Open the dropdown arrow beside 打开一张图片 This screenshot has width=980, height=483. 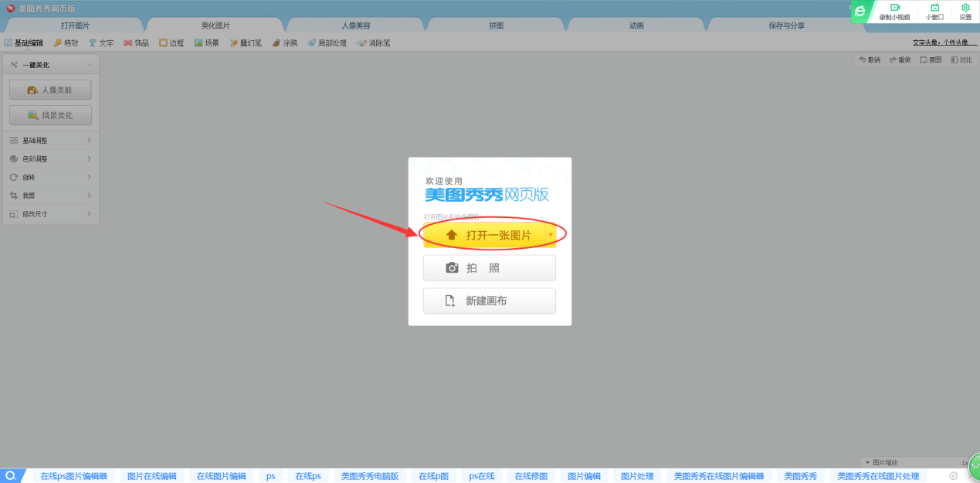[x=551, y=235]
